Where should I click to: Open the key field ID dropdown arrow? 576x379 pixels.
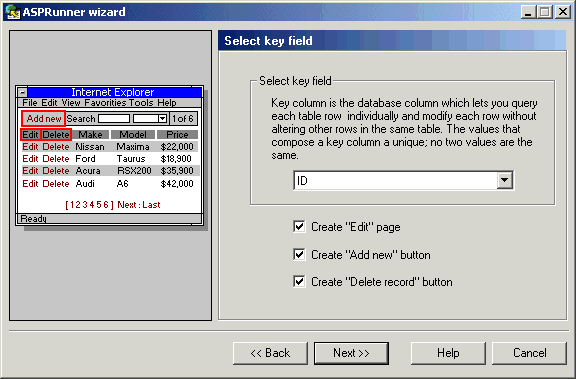pyautogui.click(x=505, y=180)
